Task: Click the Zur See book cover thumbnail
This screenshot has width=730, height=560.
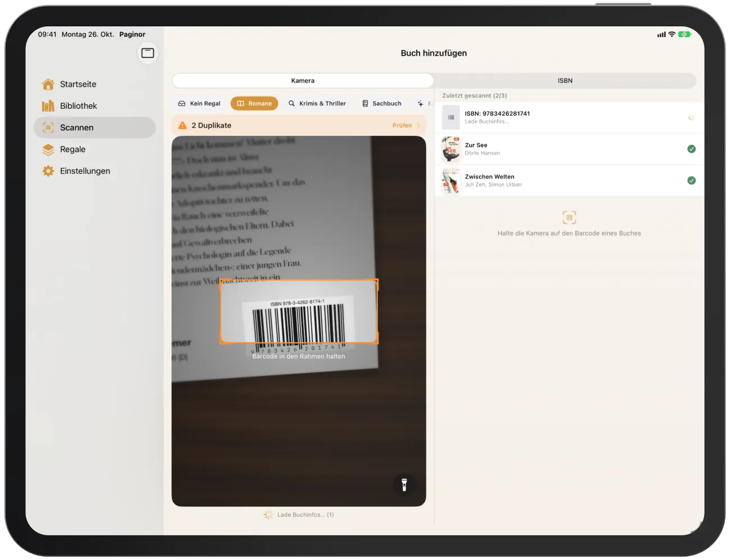Action: coord(451,149)
